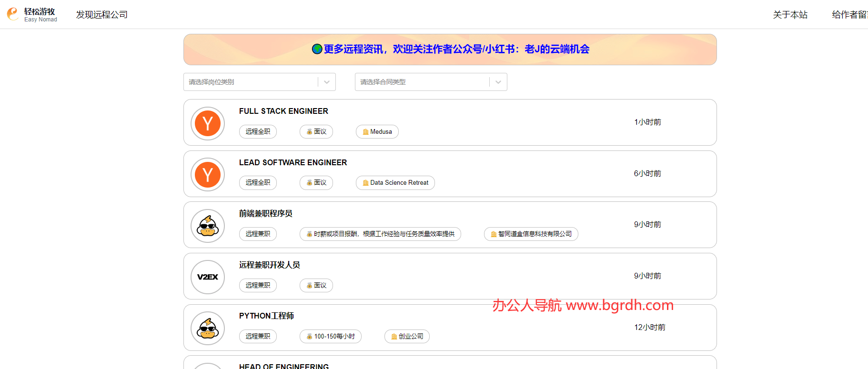The height and width of the screenshot is (369, 868).
Task: Click the Y Combinator logo for Lead Software Engineer
Action: 208,175
